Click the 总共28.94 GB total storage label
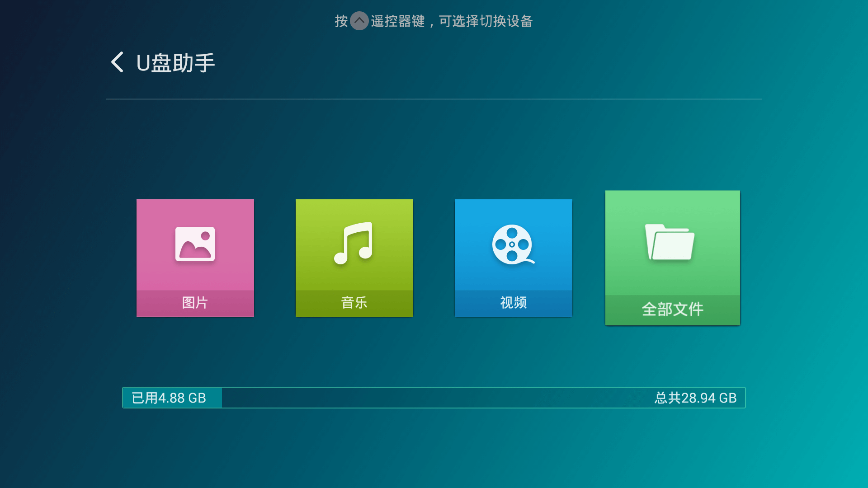Viewport: 868px width, 488px height. [696, 398]
